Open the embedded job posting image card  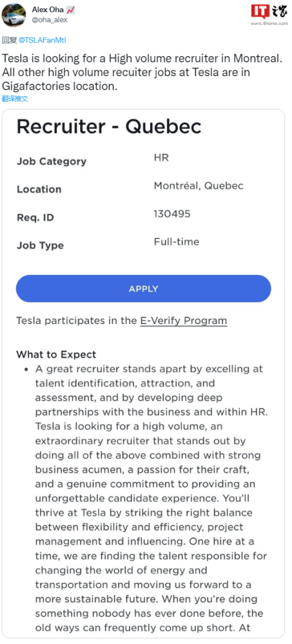pos(143,374)
